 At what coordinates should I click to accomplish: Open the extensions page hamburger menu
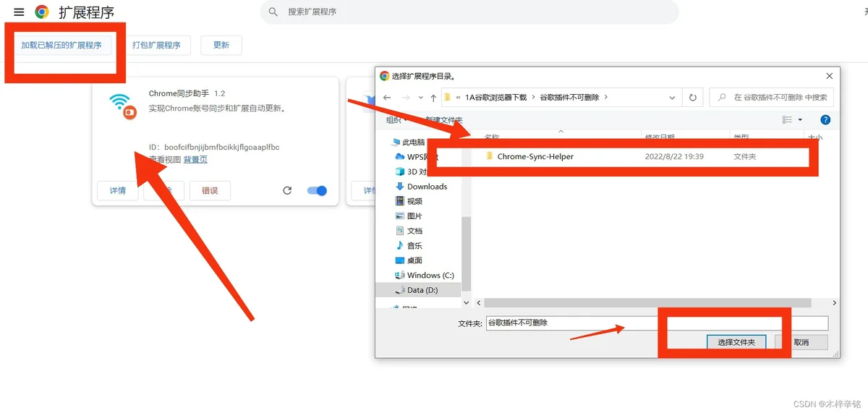pos(19,12)
